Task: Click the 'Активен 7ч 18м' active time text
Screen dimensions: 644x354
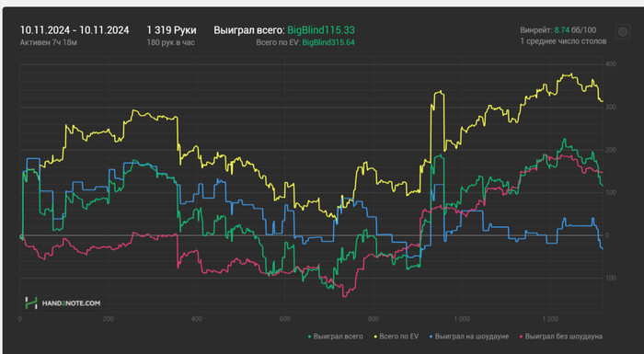Action: coord(49,42)
